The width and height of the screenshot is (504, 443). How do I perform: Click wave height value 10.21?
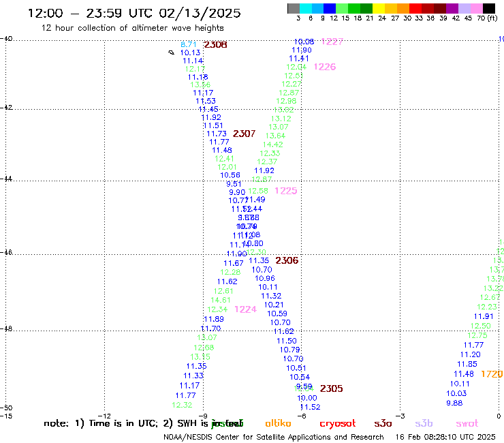coord(274,305)
